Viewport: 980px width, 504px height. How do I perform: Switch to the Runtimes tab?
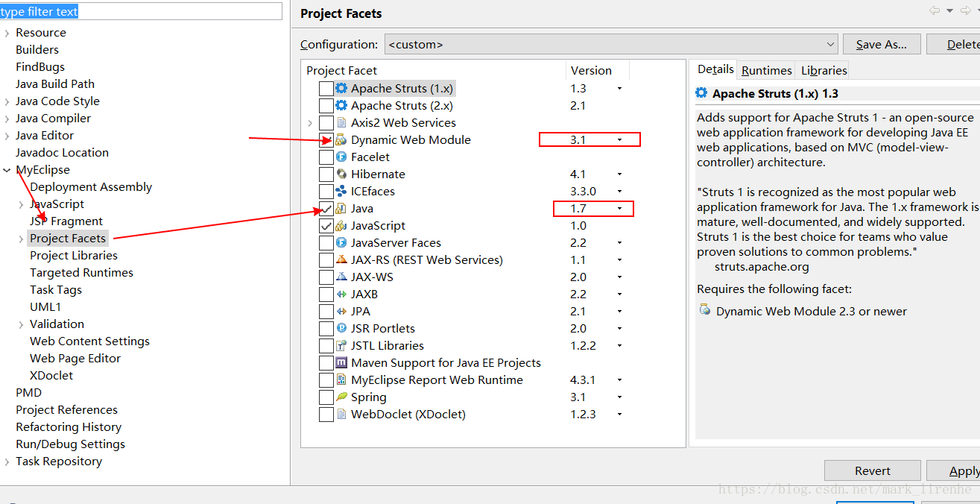pos(766,70)
